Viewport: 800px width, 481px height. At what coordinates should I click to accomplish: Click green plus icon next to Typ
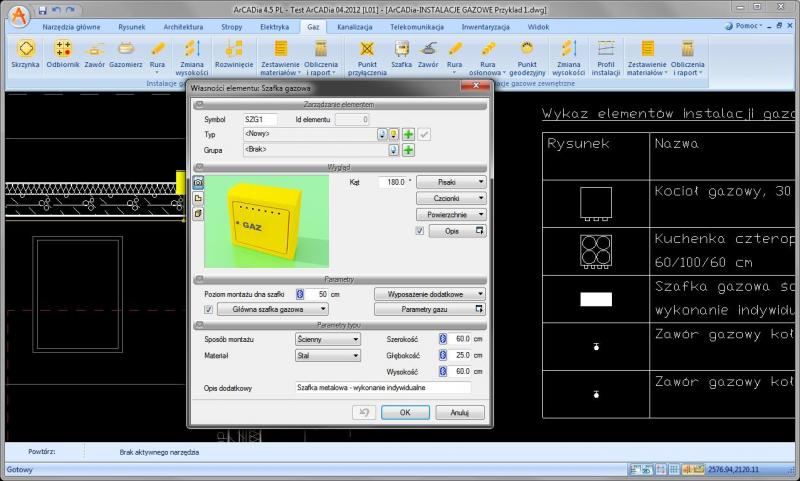coord(409,133)
